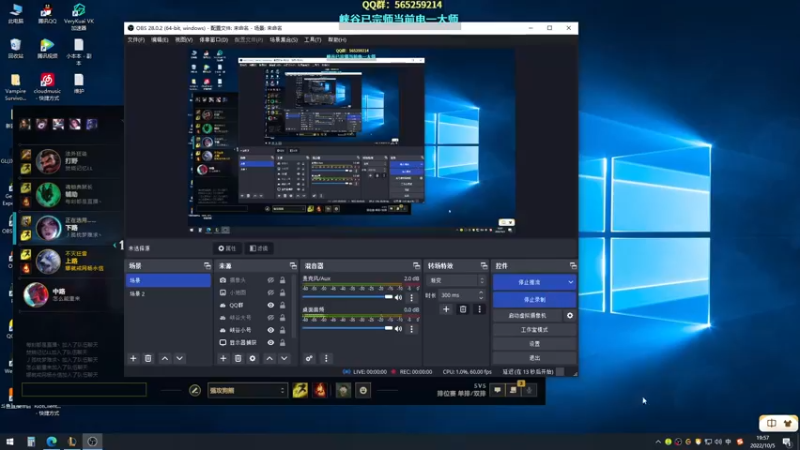Toggle visibility of the first camera source
The width and height of the screenshot is (800, 450).
tap(271, 280)
